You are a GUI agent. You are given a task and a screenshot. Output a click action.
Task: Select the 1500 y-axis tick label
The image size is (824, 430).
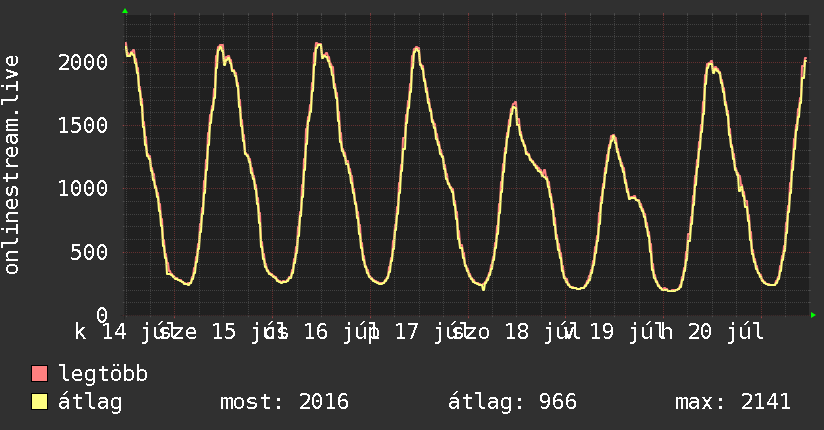pos(83,126)
